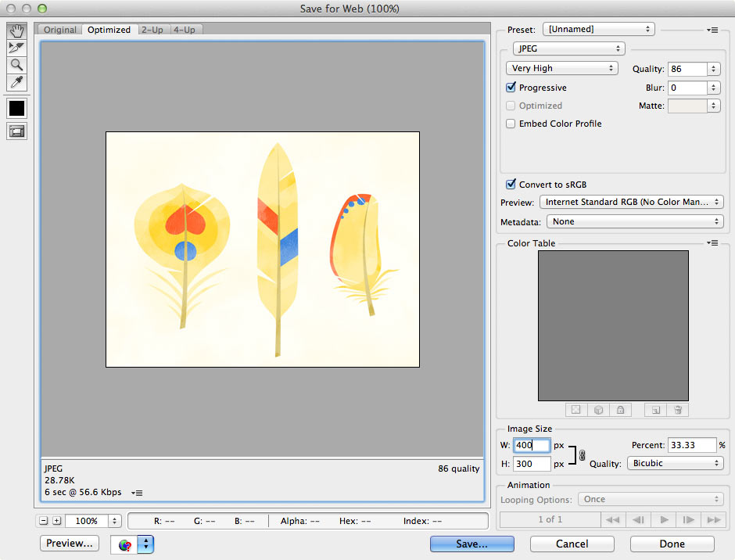
Task: Open the Blur slider stepper
Action: coord(713,88)
